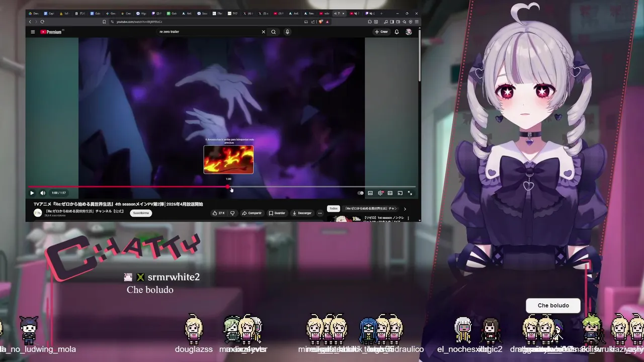
Task: Click the Japanese video title below the player
Action: (118, 204)
